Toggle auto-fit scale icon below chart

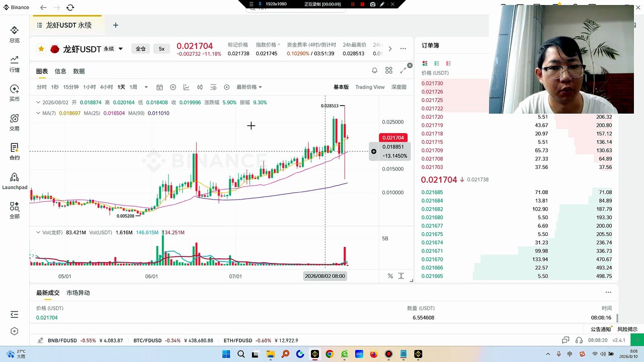(x=401, y=276)
